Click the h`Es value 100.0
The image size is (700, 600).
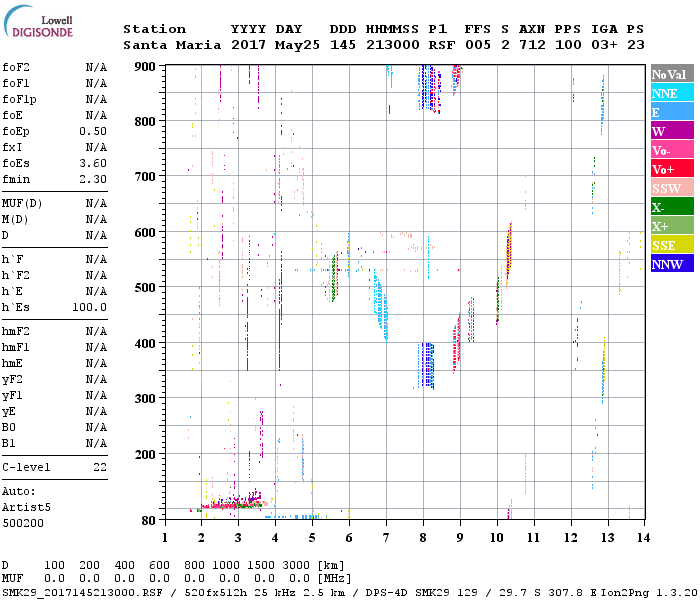click(x=90, y=307)
